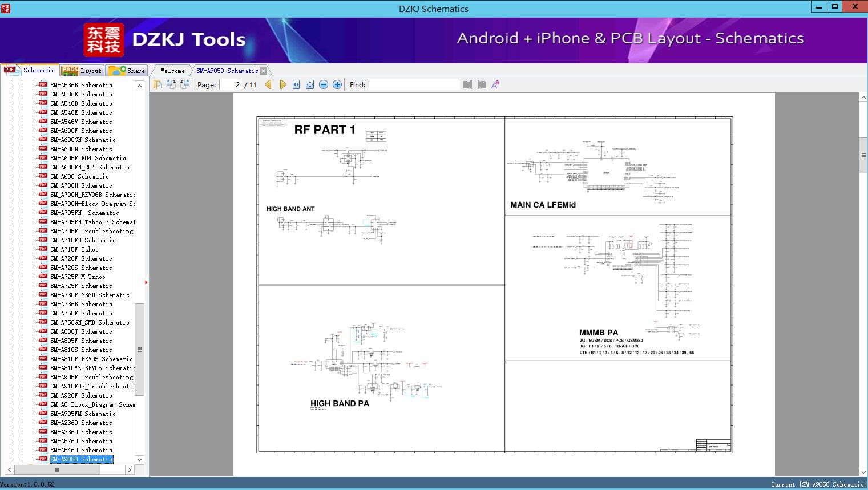The image size is (868, 490).
Task: Click the Find text box
Action: pyautogui.click(x=414, y=84)
